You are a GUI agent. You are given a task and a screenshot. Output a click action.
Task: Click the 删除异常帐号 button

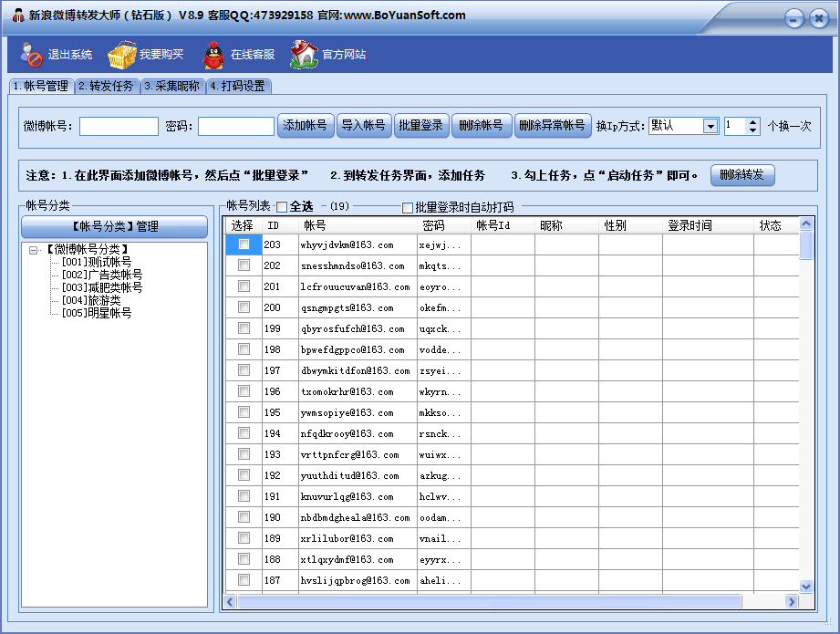pos(553,126)
